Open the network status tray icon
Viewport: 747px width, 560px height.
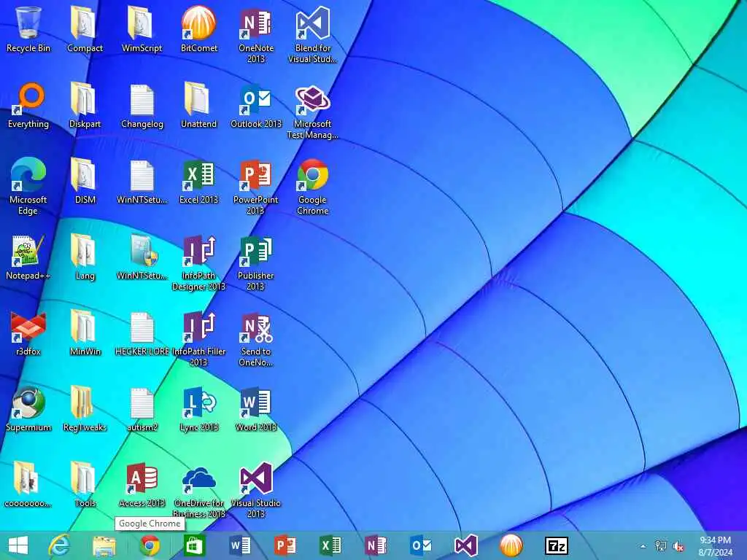point(660,546)
